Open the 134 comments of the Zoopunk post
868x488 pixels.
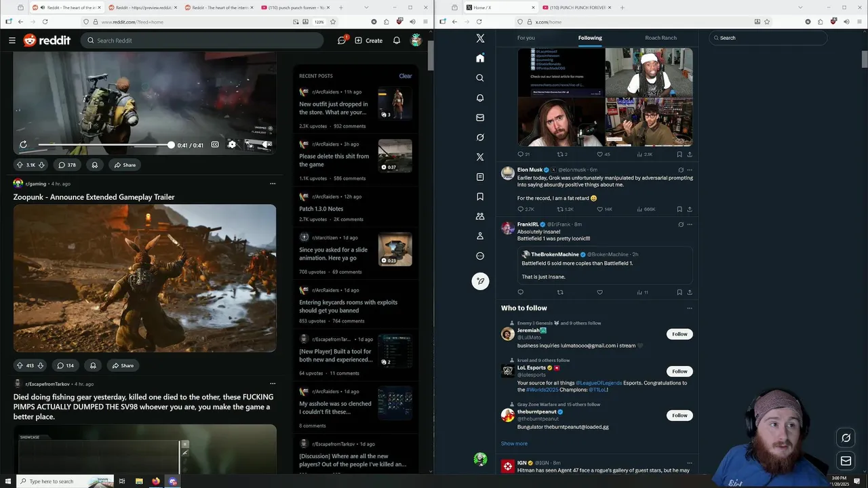[66, 365]
